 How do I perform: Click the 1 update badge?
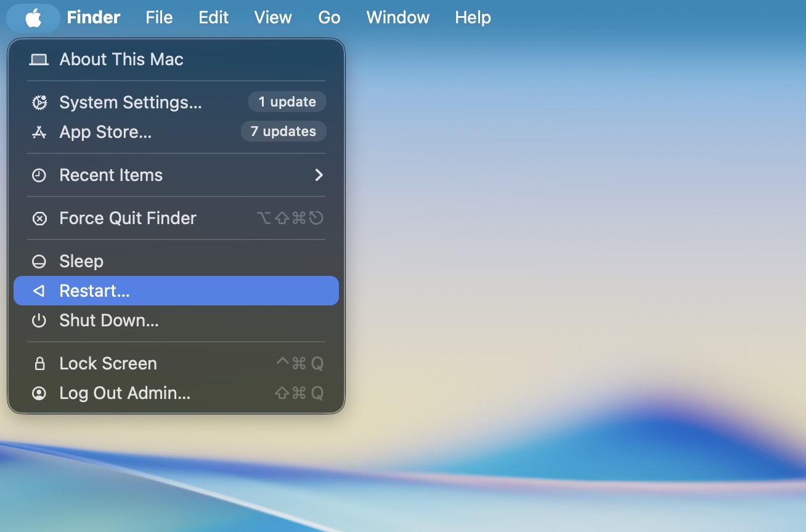(287, 102)
